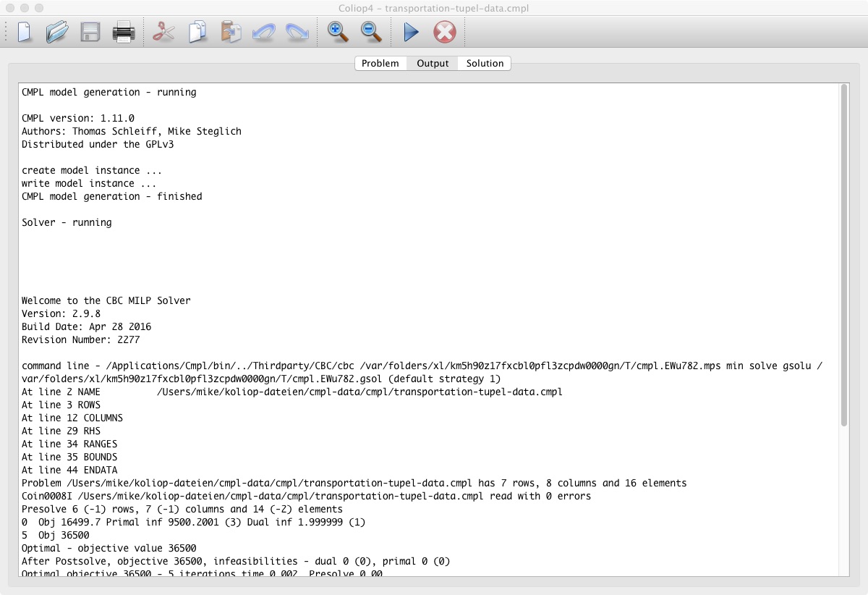Print the document with the printer icon
The image size is (868, 595).
click(124, 33)
